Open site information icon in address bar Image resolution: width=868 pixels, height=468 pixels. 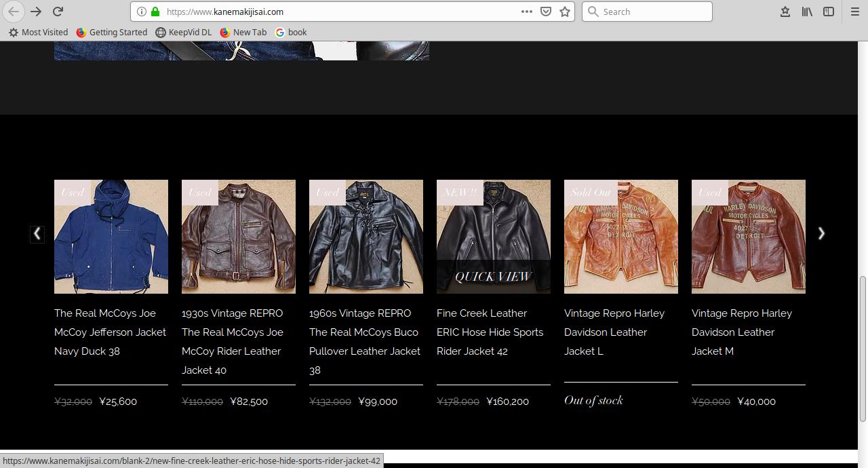(x=141, y=12)
